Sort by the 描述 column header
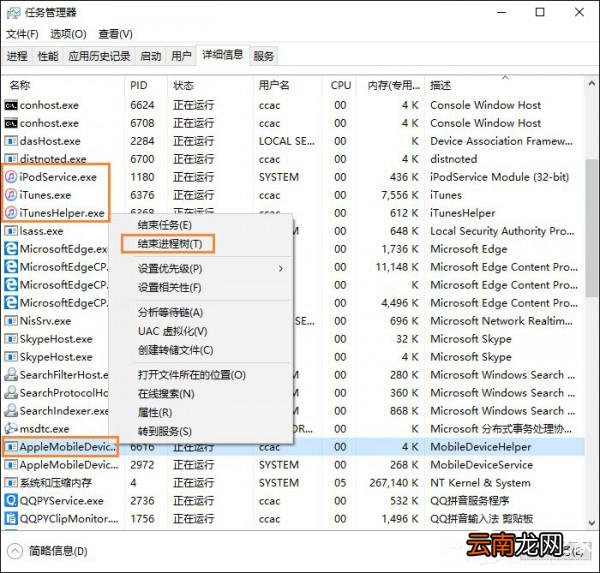Viewport: 600px width, 573px height. click(504, 85)
